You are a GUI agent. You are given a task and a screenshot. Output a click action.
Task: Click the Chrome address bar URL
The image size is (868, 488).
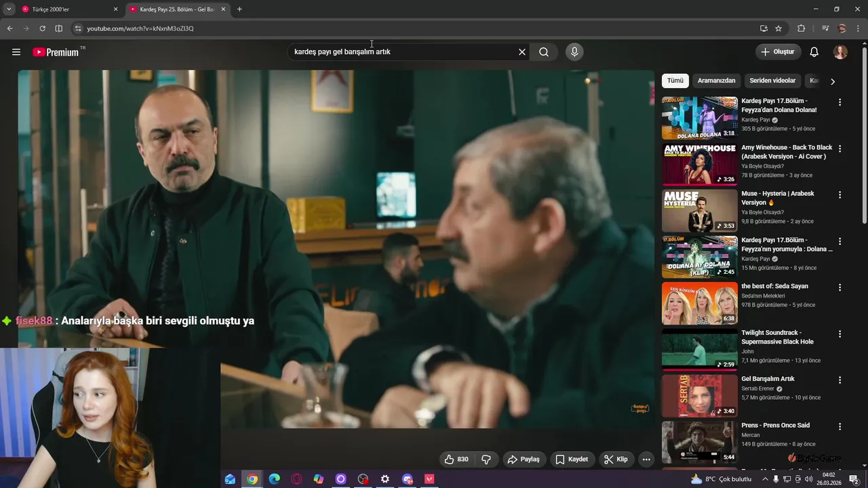[x=140, y=28]
